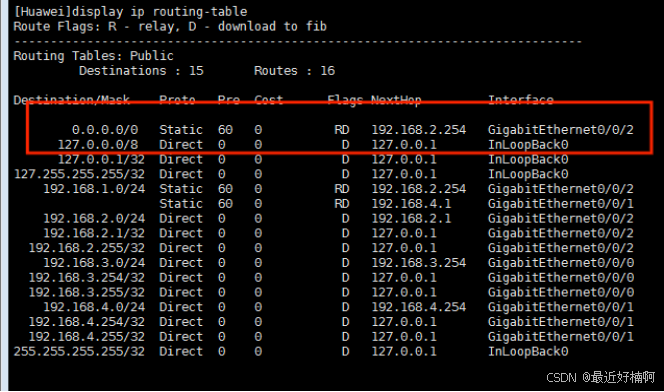Click GigabitEthernet0/0/1 in the 192.168.4.0/24 row
This screenshot has width=664, height=392.
click(561, 307)
